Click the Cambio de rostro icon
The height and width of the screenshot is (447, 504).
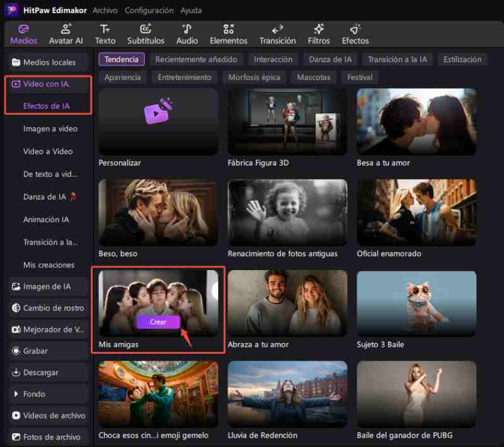coord(16,308)
